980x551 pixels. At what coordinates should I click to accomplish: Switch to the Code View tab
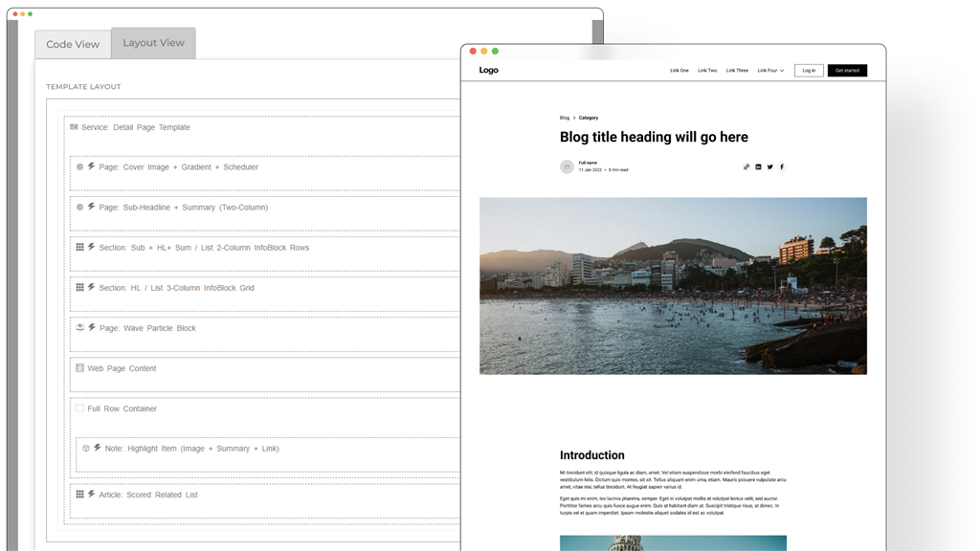coord(73,45)
